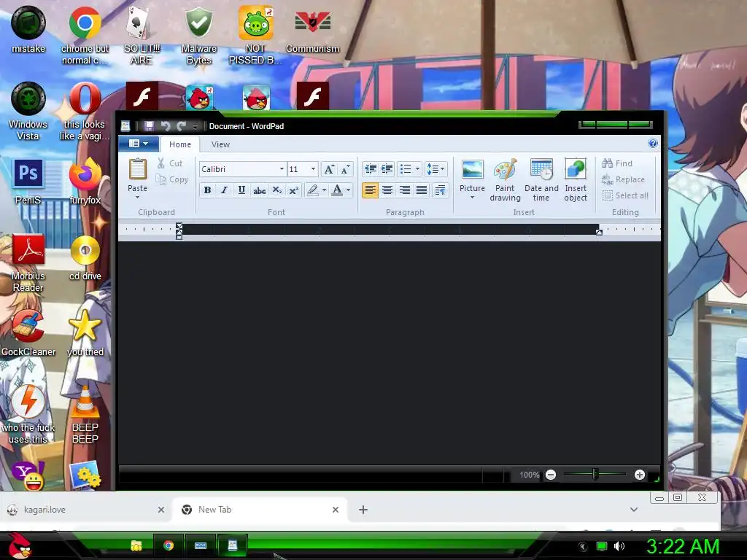Open the line spacing dropdown
Viewport: 747px width, 560px height.
[x=436, y=169]
